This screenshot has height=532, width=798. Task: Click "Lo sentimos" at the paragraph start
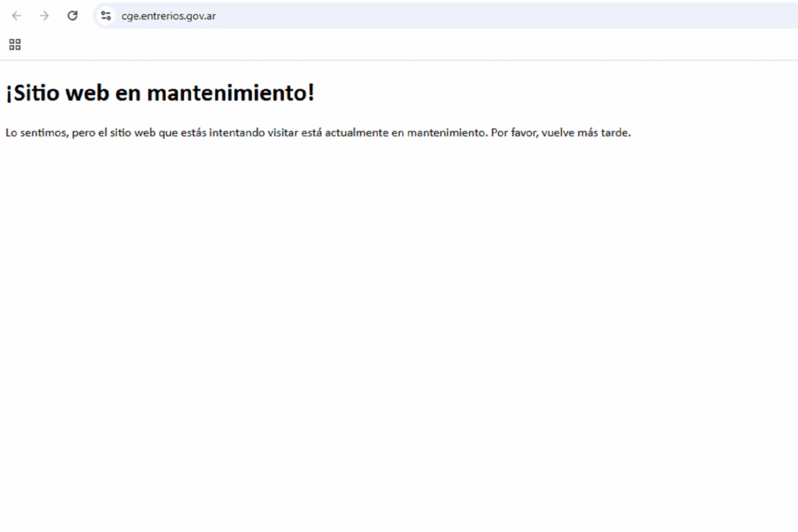(x=35, y=132)
